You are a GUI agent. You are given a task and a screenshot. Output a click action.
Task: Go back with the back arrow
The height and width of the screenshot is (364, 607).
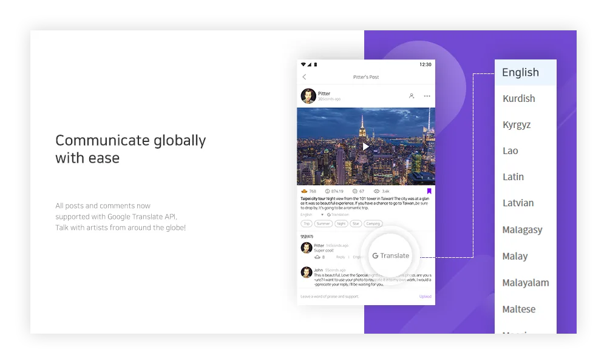pyautogui.click(x=304, y=76)
